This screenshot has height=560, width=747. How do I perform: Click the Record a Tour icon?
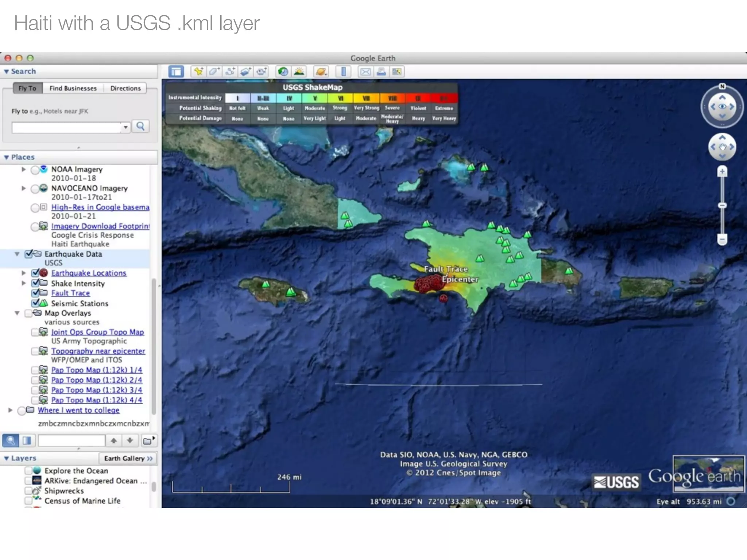coord(262,71)
